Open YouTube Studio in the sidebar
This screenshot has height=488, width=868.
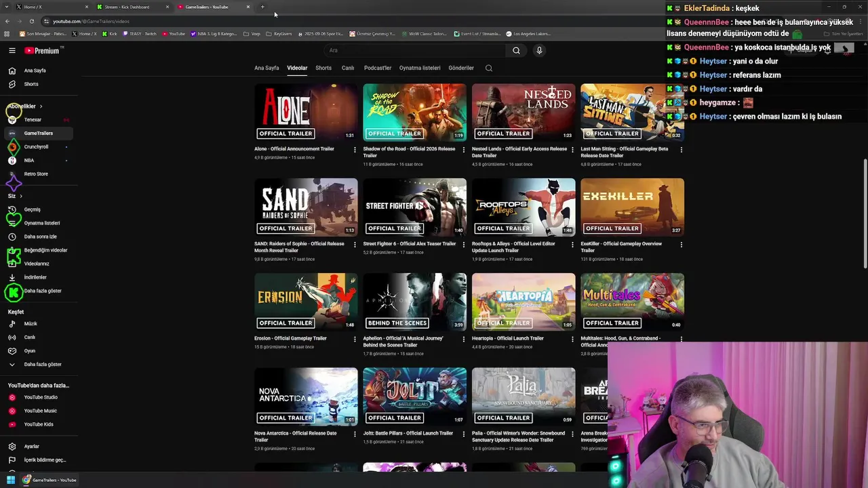[41, 397]
